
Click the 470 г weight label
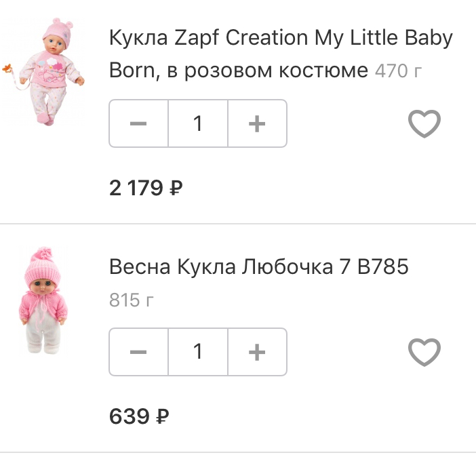pyautogui.click(x=397, y=71)
